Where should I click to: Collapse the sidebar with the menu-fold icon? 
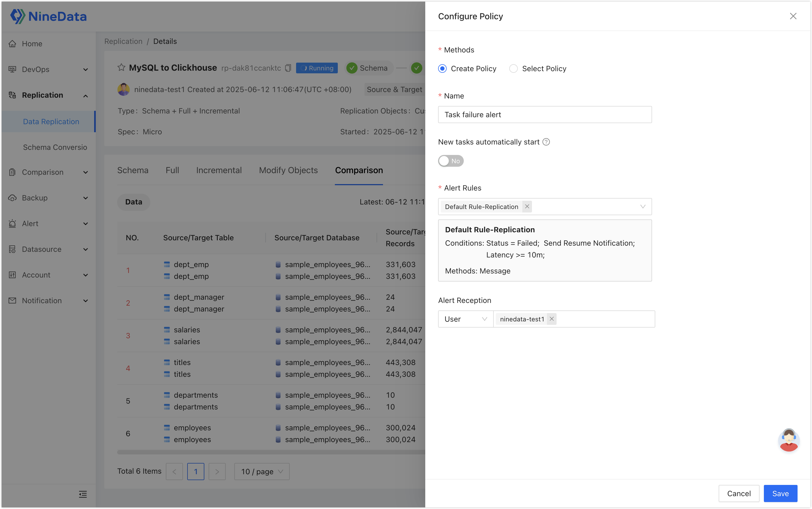coord(83,494)
